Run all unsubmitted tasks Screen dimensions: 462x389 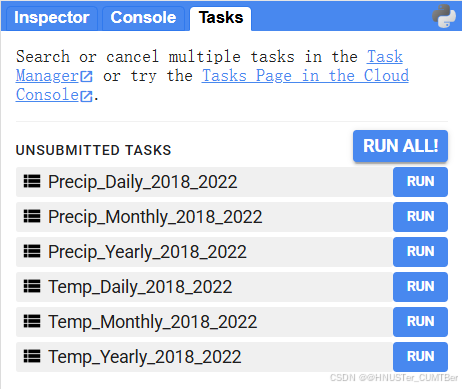400,146
